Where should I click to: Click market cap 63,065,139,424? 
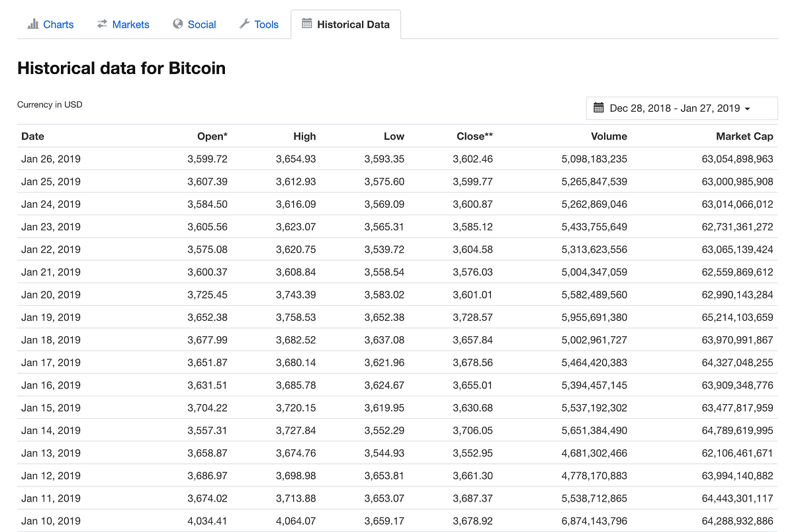pyautogui.click(x=738, y=249)
